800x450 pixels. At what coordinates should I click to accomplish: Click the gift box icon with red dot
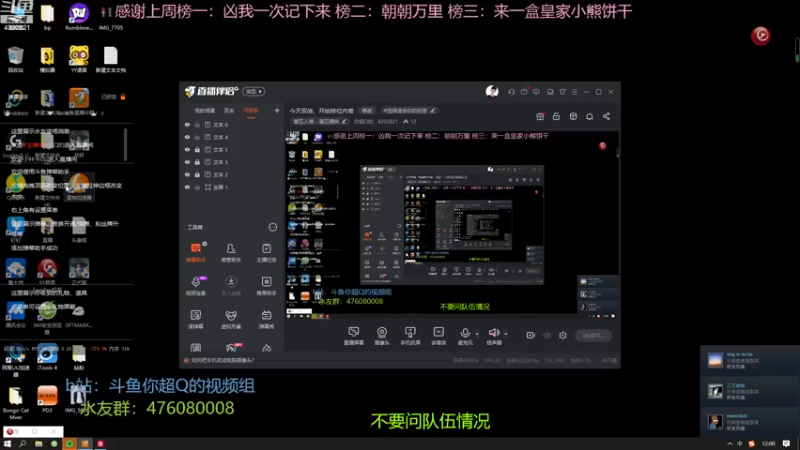tap(540, 116)
